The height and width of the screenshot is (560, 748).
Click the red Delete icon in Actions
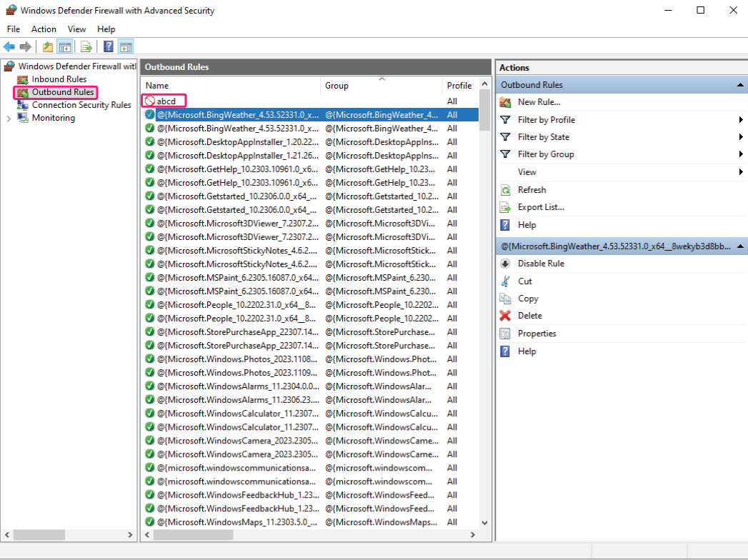pyautogui.click(x=506, y=316)
